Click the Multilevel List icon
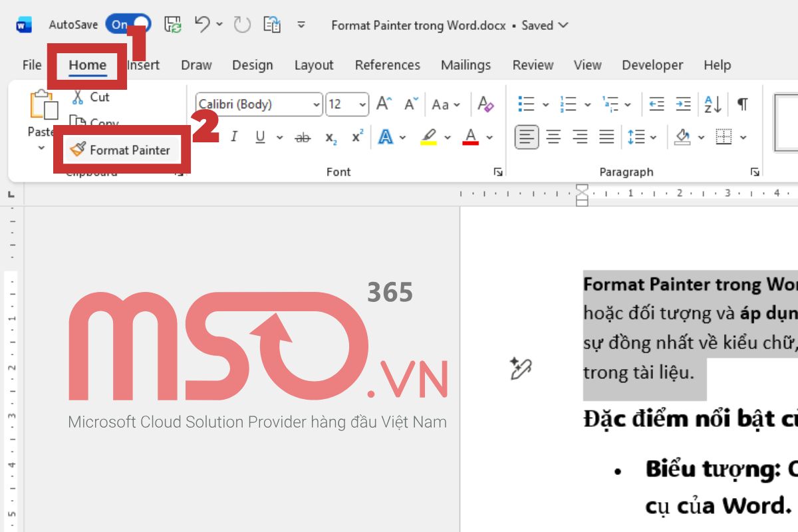 610,104
